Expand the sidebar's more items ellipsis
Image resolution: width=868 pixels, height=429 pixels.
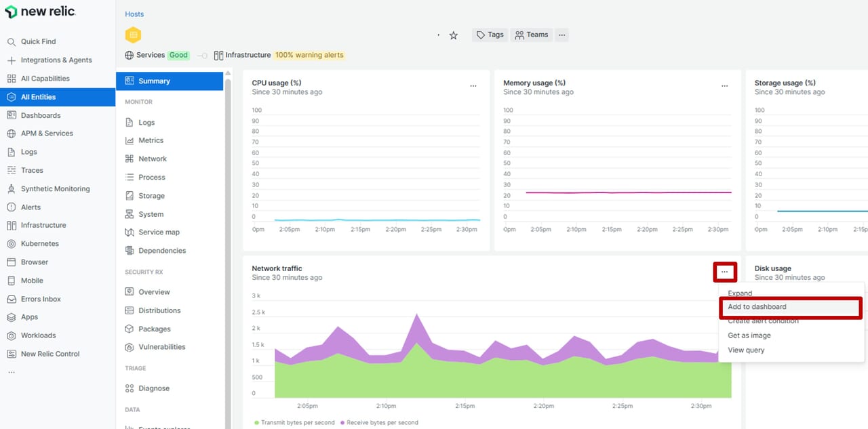click(x=11, y=372)
